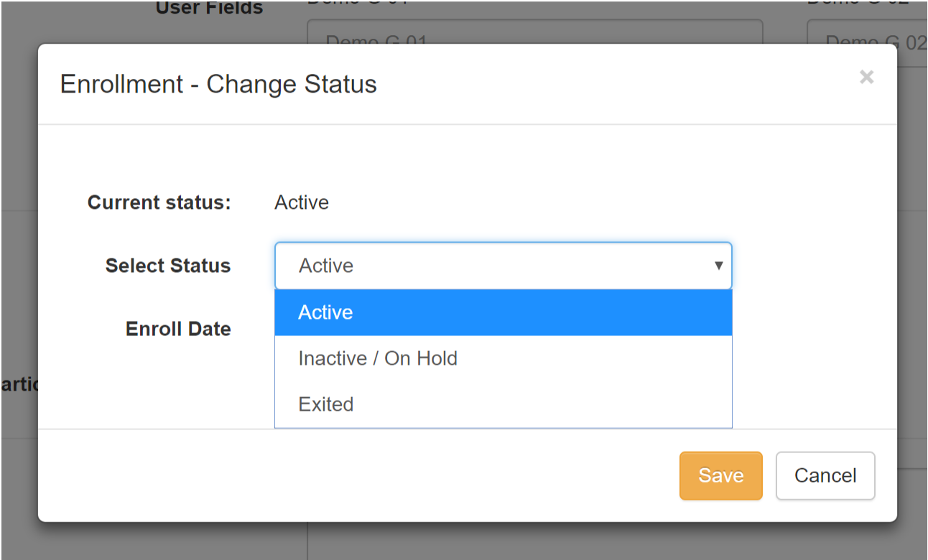Click the Current status label
The height and width of the screenshot is (560, 928).
point(159,202)
